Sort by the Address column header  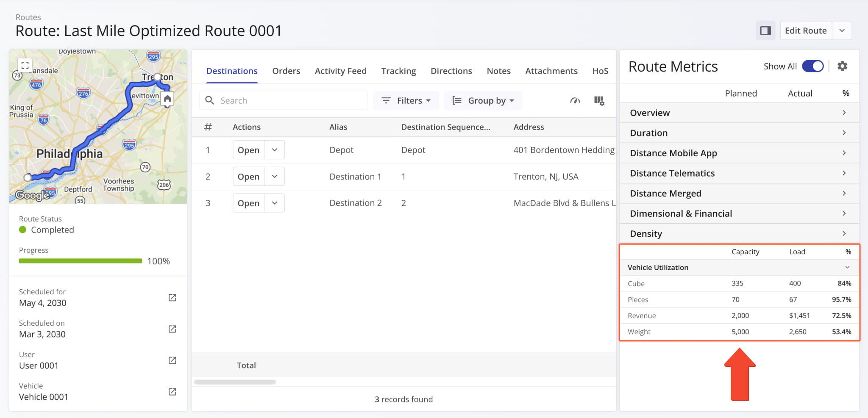(529, 127)
